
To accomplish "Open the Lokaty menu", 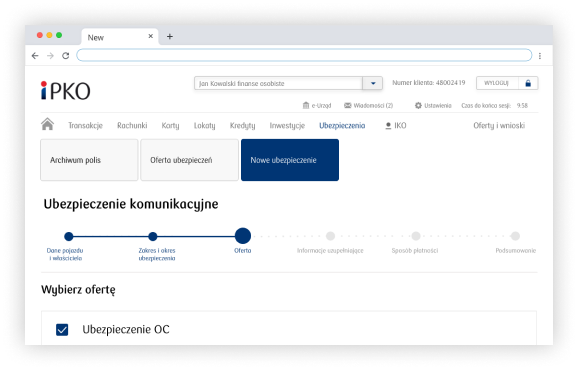I will (205, 126).
